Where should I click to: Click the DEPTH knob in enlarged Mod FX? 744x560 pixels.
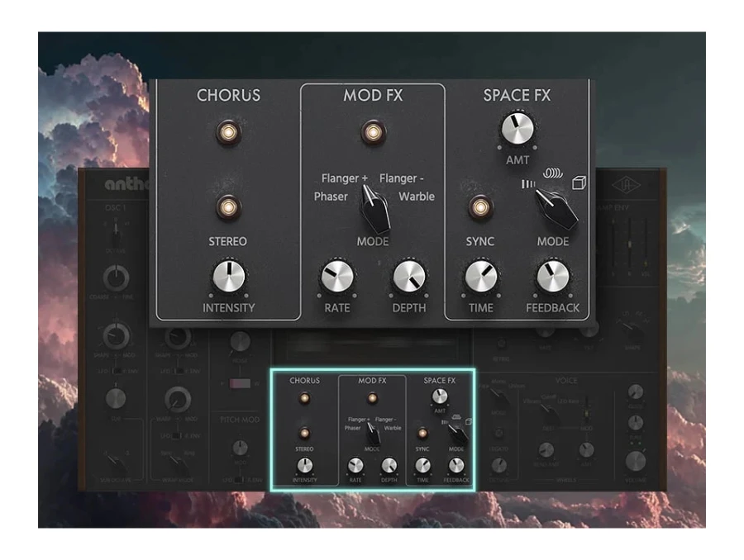409,276
